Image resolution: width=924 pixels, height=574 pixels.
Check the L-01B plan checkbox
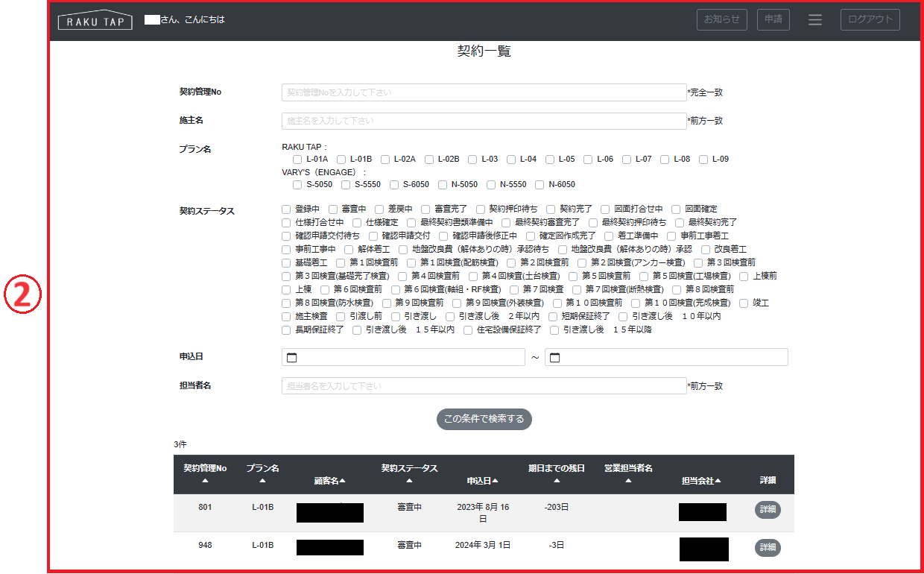tap(341, 160)
